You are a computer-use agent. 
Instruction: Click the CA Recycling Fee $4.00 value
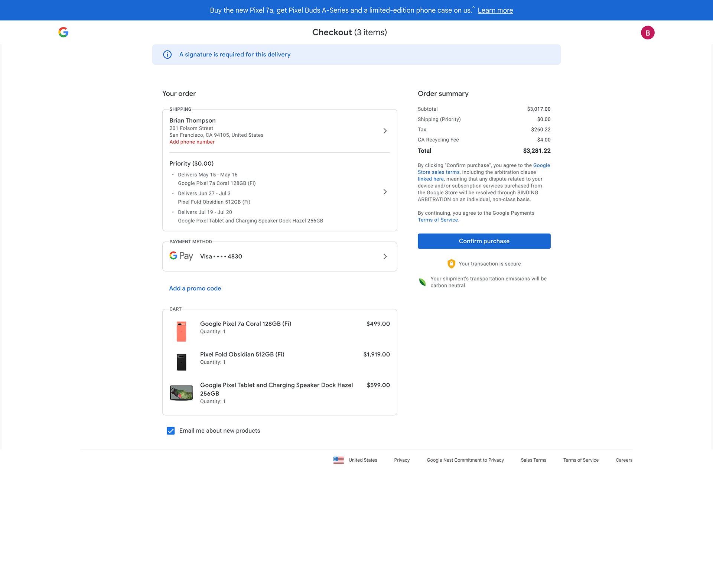click(x=544, y=140)
